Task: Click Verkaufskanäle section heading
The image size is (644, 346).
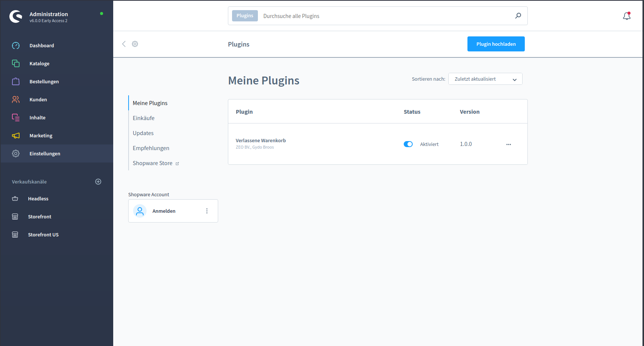Action: coord(29,182)
